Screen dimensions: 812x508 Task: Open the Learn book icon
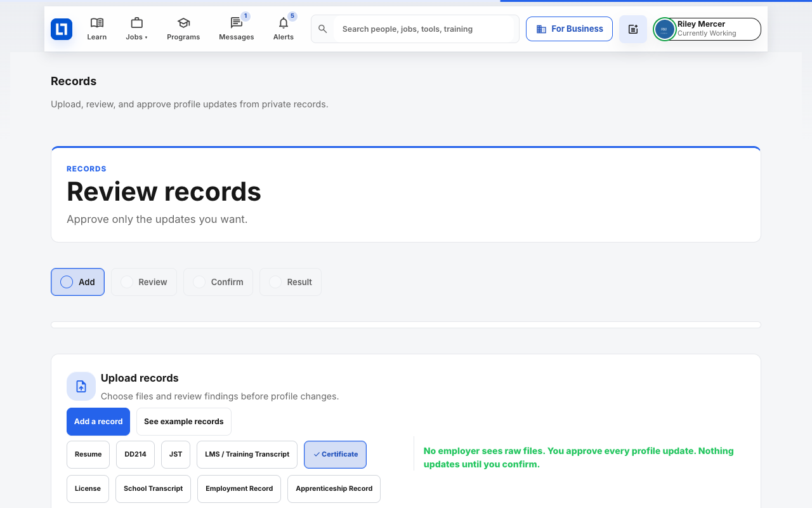pos(97,29)
